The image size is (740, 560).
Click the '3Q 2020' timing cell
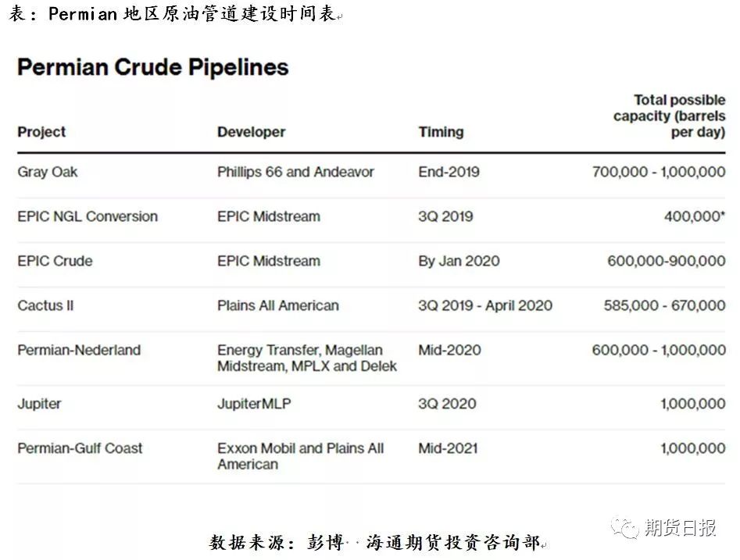pos(447,404)
